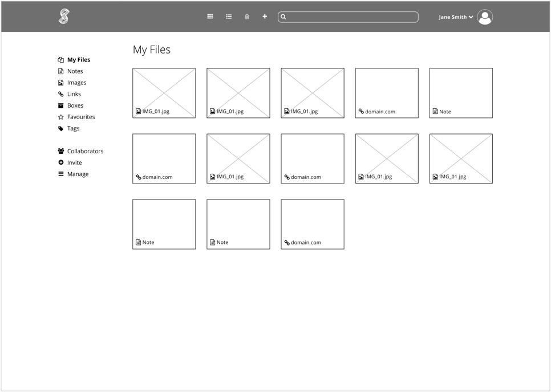Screen dimensions: 551x392
Task: Open Favourites in the sidebar
Action: (x=81, y=117)
